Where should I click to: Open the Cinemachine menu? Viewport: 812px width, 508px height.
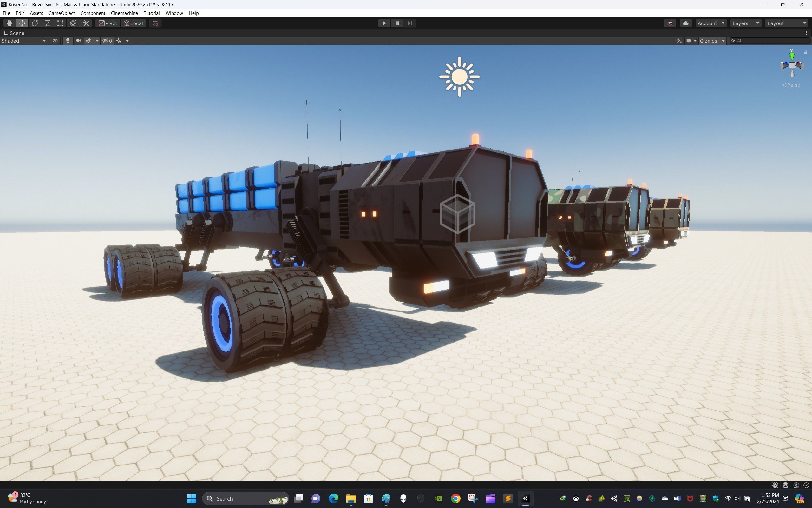click(124, 13)
